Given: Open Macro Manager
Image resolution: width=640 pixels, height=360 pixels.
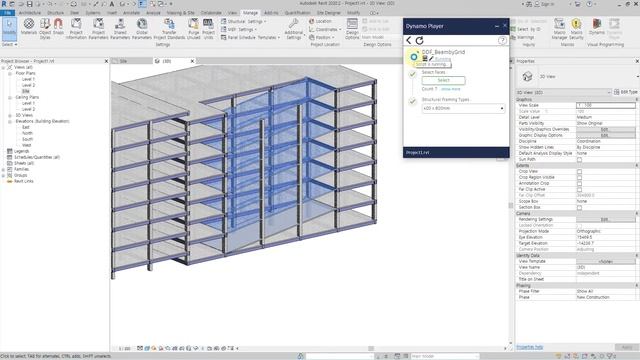Looking at the screenshot, I should pos(559,28).
